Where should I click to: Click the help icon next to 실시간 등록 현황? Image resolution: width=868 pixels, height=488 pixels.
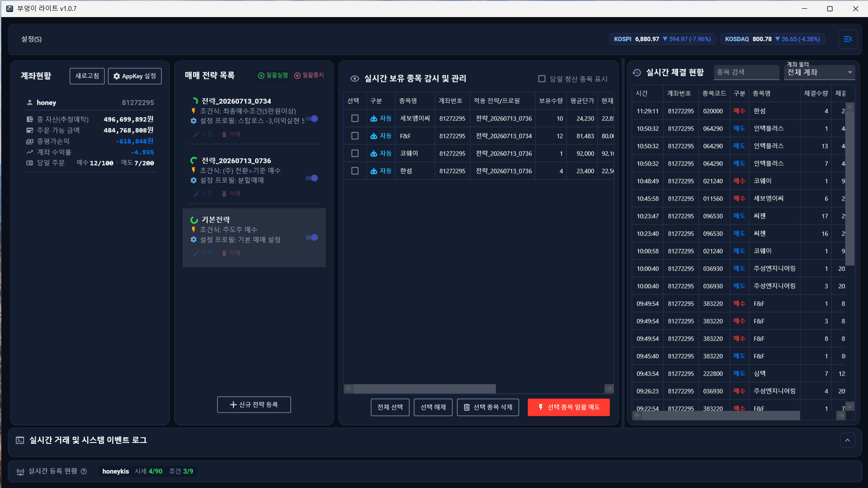pyautogui.click(x=84, y=471)
